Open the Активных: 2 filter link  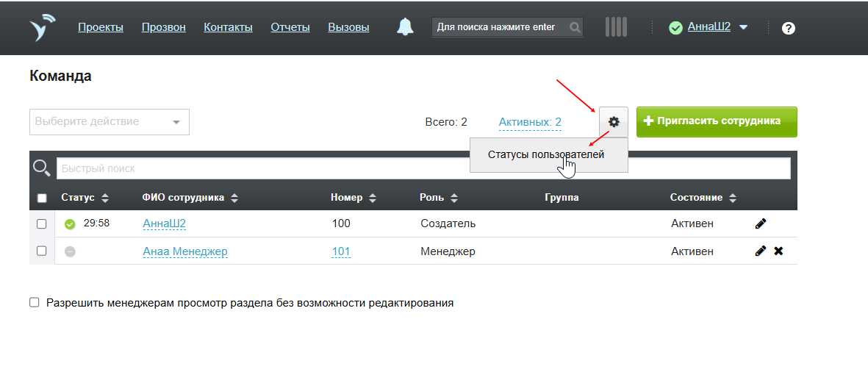pyautogui.click(x=530, y=122)
